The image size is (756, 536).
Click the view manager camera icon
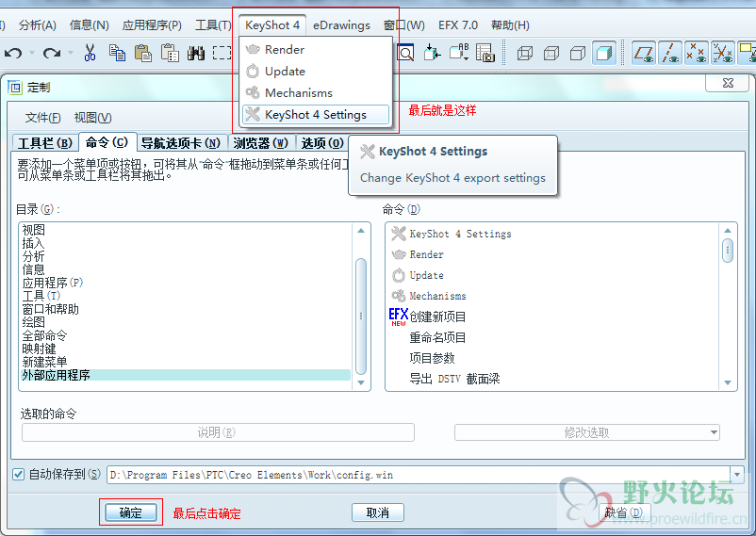point(485,52)
